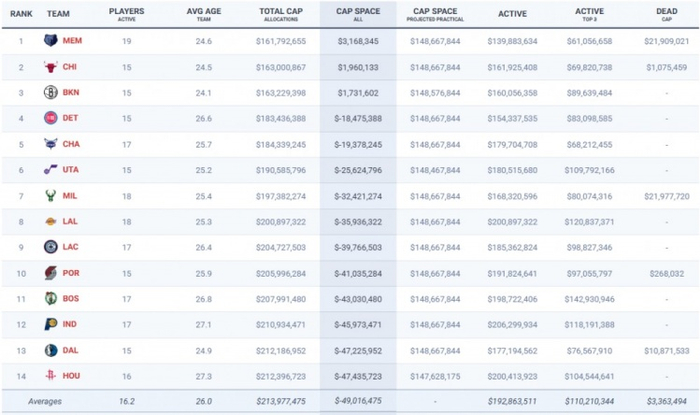
Task: Click the Utah Jazz note logo
Action: [50, 170]
